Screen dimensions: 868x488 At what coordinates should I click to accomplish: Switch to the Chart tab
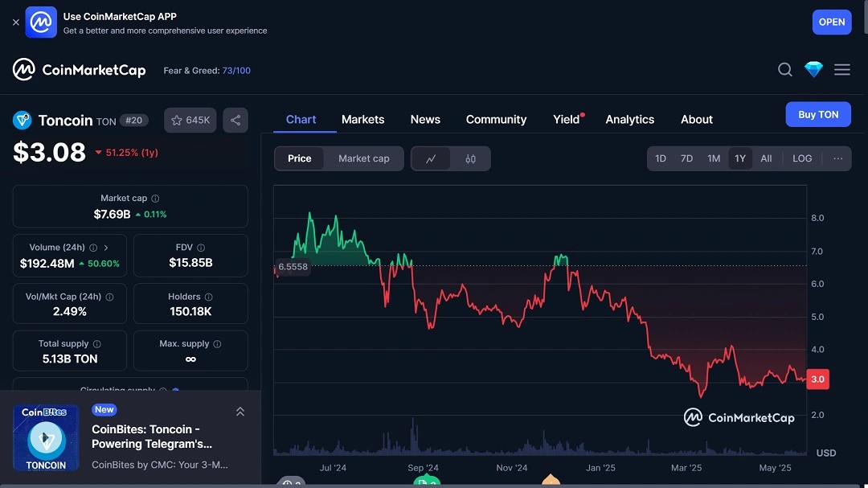(x=301, y=119)
